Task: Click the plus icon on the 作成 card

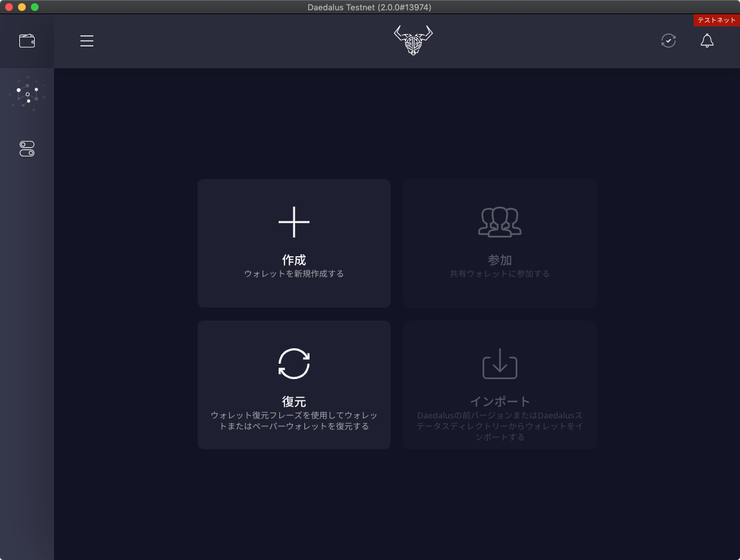Action: tap(293, 221)
